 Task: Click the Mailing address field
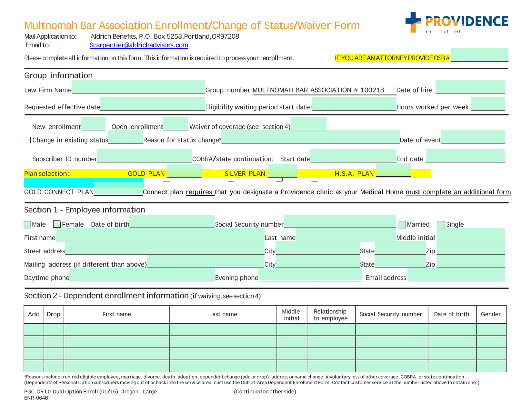coord(206,261)
